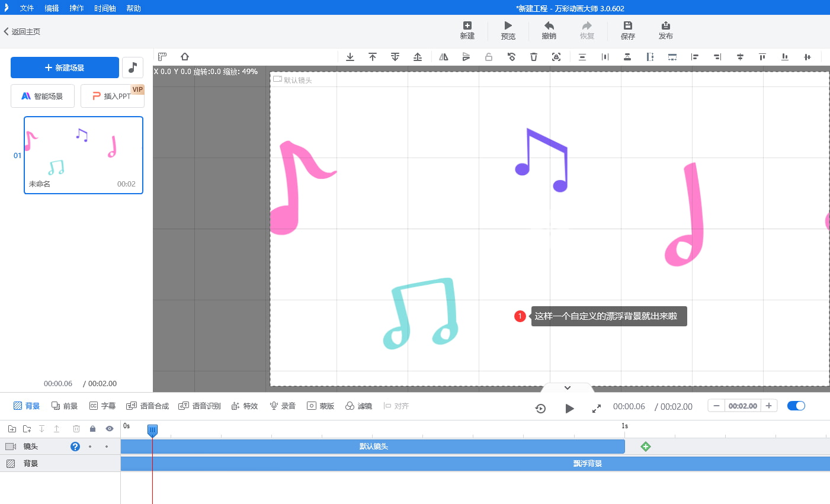This screenshot has width=830, height=504.
Task: Click the blue timeline playhead handle
Action: (152, 430)
